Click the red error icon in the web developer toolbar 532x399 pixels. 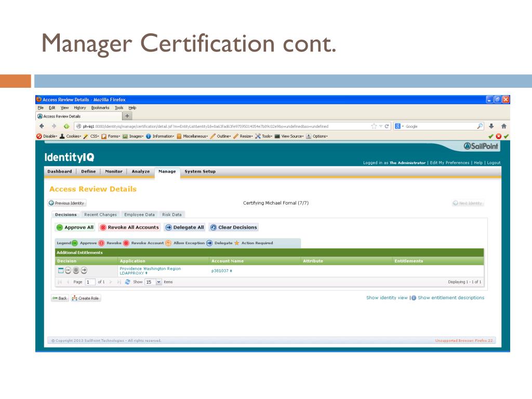click(498, 136)
